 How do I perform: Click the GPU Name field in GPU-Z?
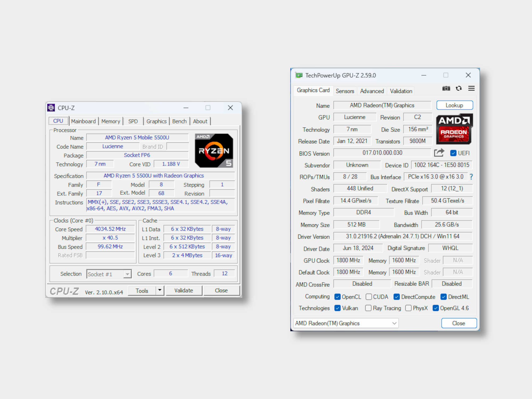pyautogui.click(x=382, y=105)
